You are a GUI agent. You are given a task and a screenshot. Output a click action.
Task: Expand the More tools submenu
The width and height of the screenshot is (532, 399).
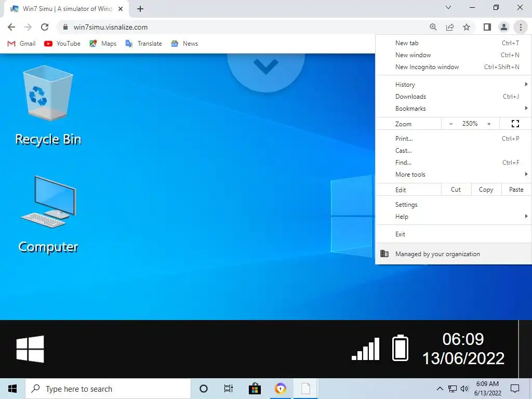click(x=453, y=175)
